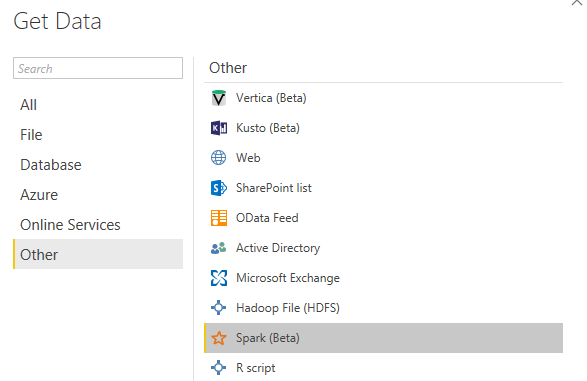
Task: Select the SharePoint list label
Action: coord(274,188)
